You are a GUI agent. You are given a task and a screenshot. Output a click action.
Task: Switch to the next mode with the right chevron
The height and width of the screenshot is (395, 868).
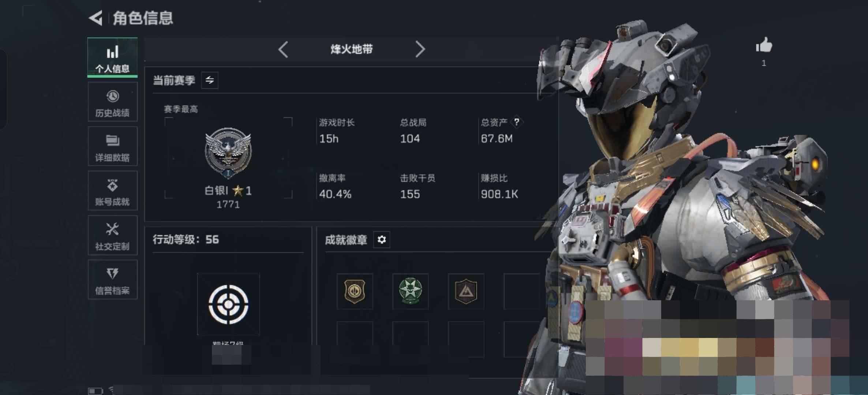[420, 49]
